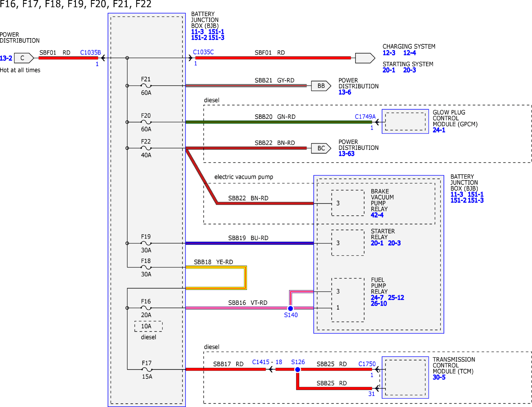532x407 pixels.
Task: Click the electric vacuum pump label
Action: [x=244, y=177]
